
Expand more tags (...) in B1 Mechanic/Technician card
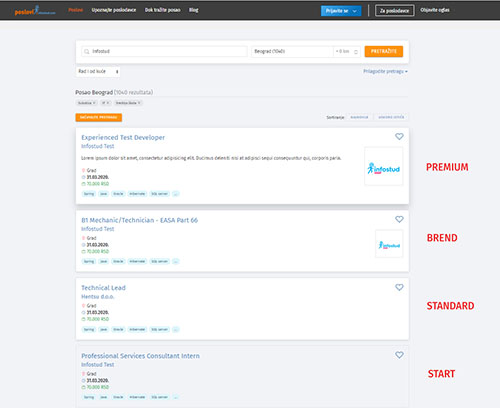click(x=176, y=261)
